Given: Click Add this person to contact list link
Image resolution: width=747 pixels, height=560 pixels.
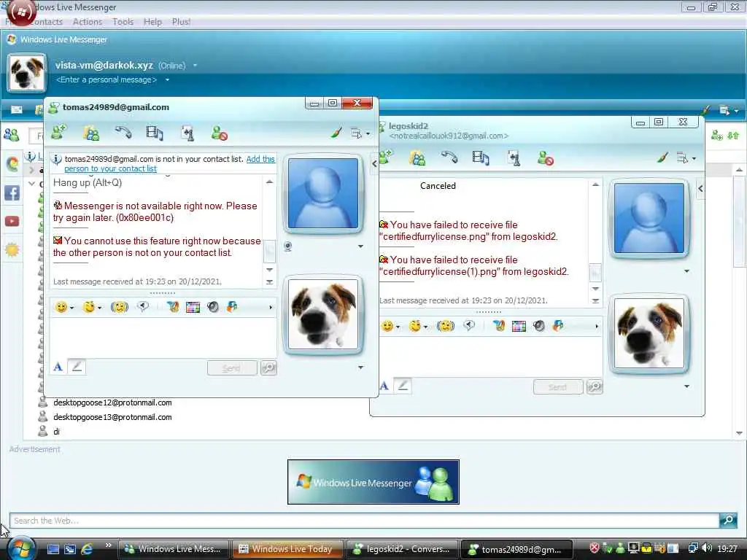Looking at the screenshot, I should (260, 159).
